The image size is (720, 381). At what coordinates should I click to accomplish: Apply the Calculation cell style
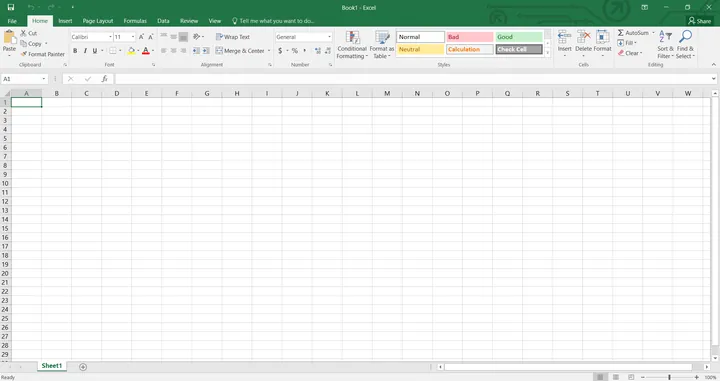click(470, 49)
